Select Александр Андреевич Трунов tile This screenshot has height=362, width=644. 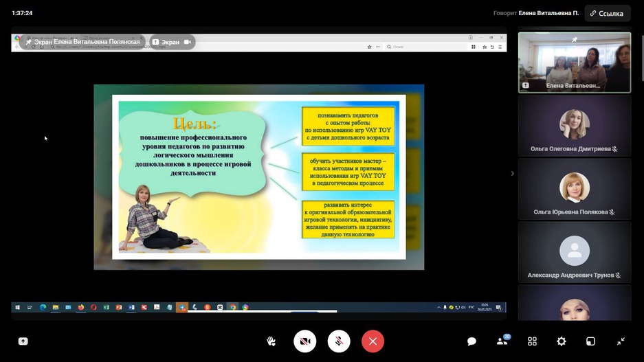click(575, 252)
